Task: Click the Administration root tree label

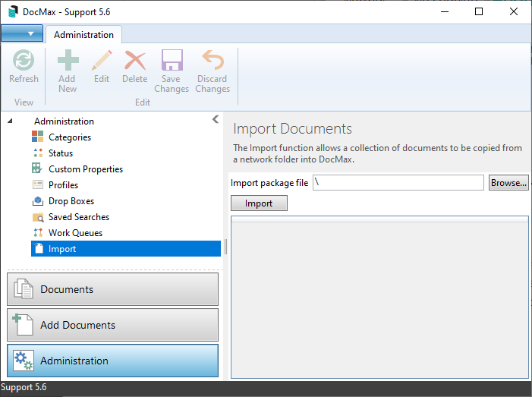Action: tap(64, 121)
